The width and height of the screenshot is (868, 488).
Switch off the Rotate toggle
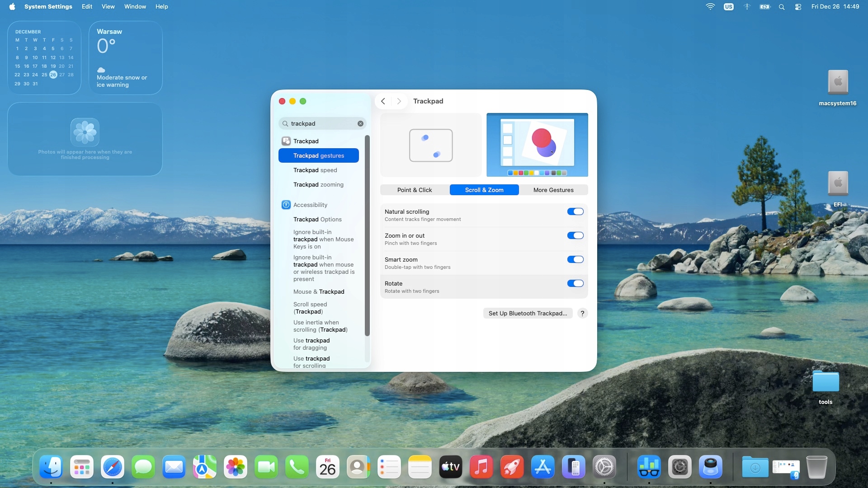click(575, 283)
